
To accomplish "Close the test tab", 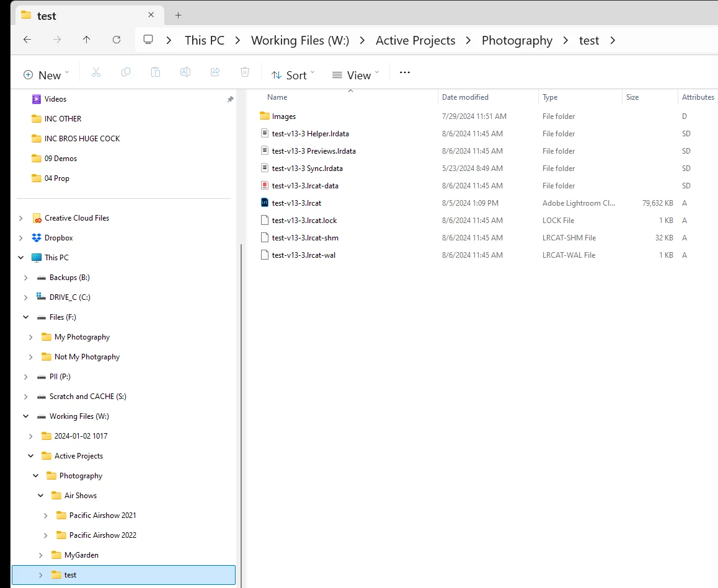I will [151, 15].
